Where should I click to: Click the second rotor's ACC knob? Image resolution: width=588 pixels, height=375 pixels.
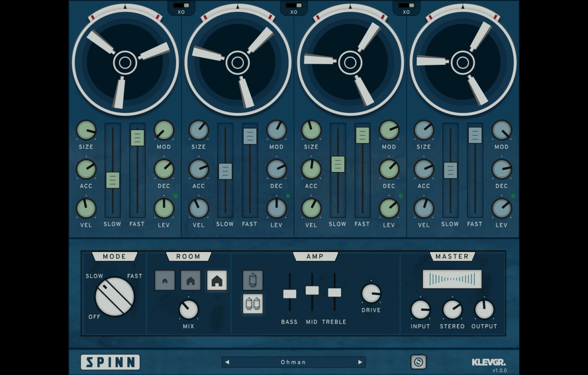point(199,169)
